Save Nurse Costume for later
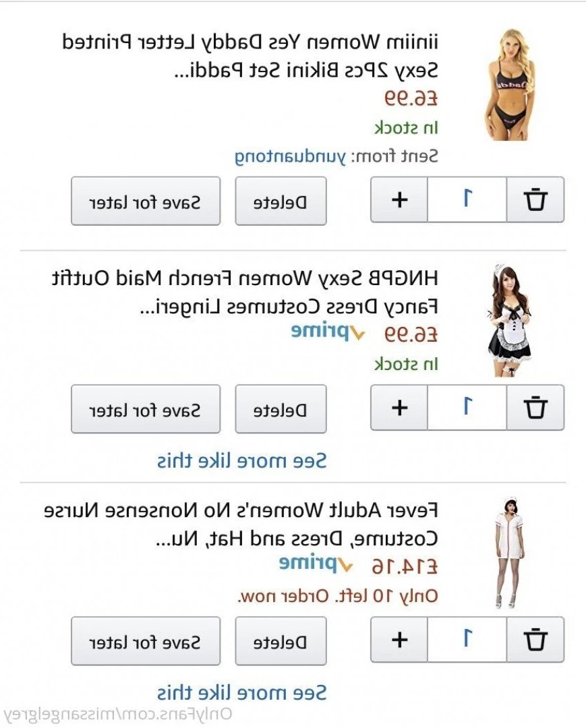Screen dimensions: 586x728 click(x=146, y=641)
